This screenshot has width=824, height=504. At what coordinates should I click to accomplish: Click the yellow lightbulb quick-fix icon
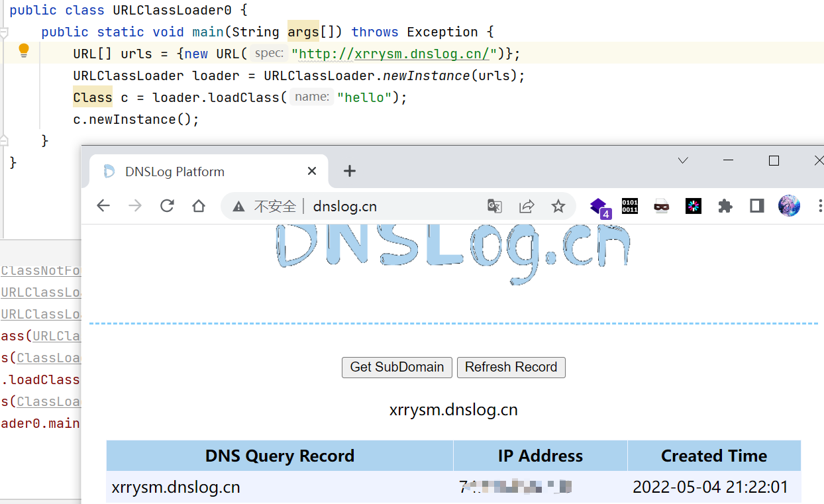[x=24, y=50]
